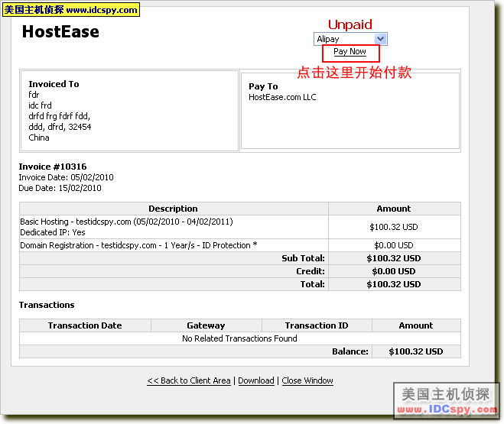Click the Basic Hosting testidcspy.com description
504x424 pixels.
[x=126, y=222]
